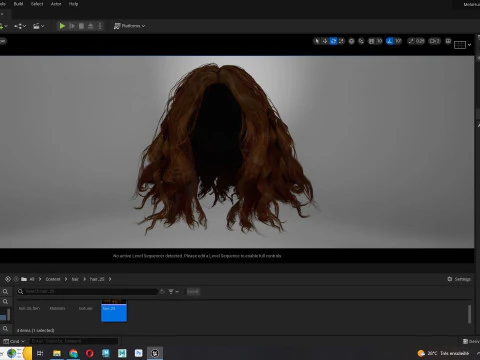The height and width of the screenshot is (360, 480).
Task: Open File Explorer from taskbar
Action: point(57,353)
